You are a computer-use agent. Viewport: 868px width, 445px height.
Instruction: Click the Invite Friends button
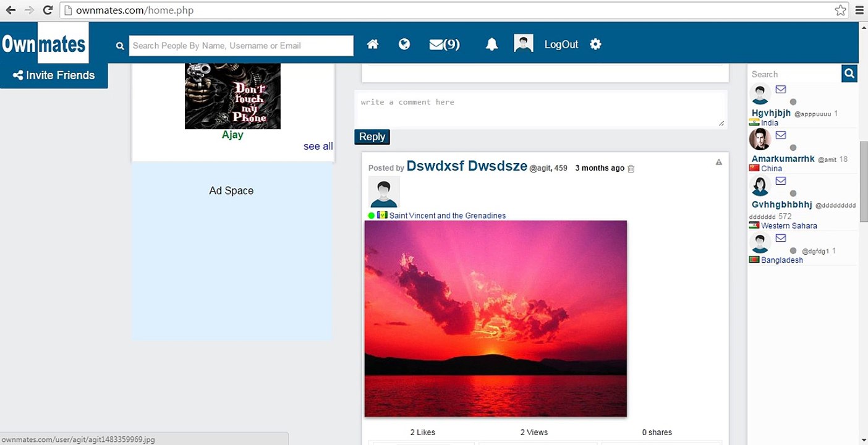pos(54,75)
